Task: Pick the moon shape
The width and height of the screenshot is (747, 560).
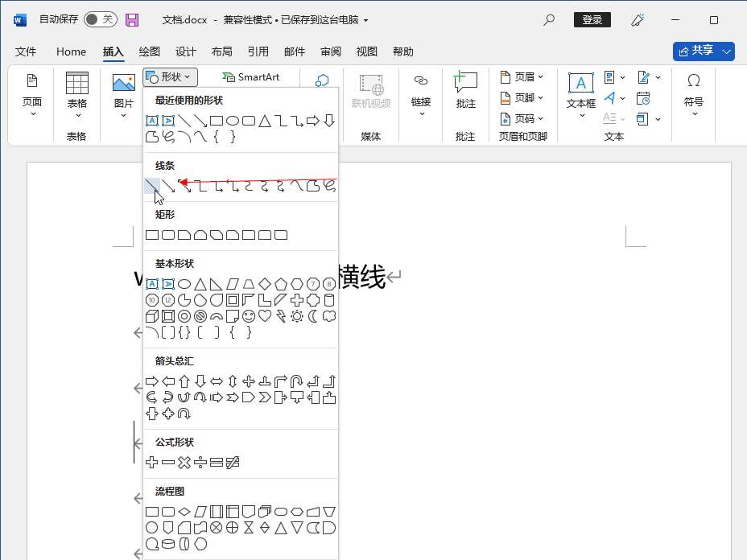Action: [x=313, y=316]
